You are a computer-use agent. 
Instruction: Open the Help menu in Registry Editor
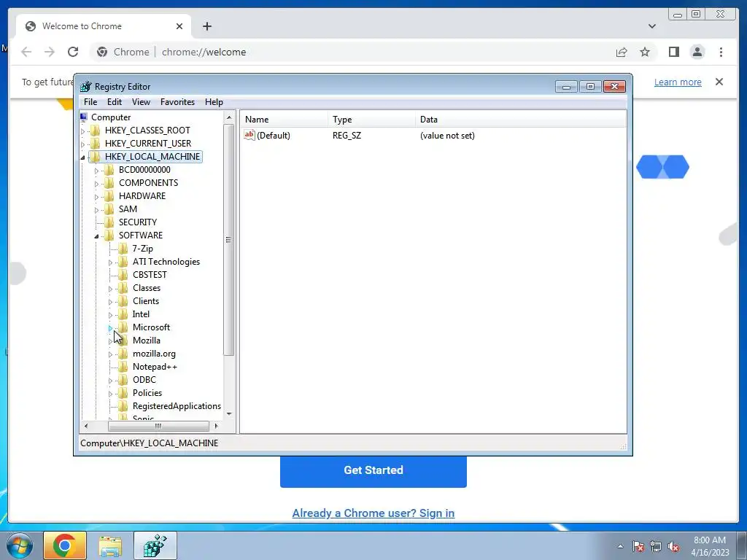214,102
